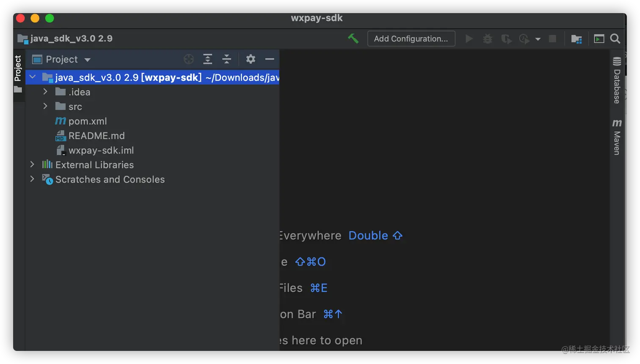Close the window with red button

tap(20, 18)
